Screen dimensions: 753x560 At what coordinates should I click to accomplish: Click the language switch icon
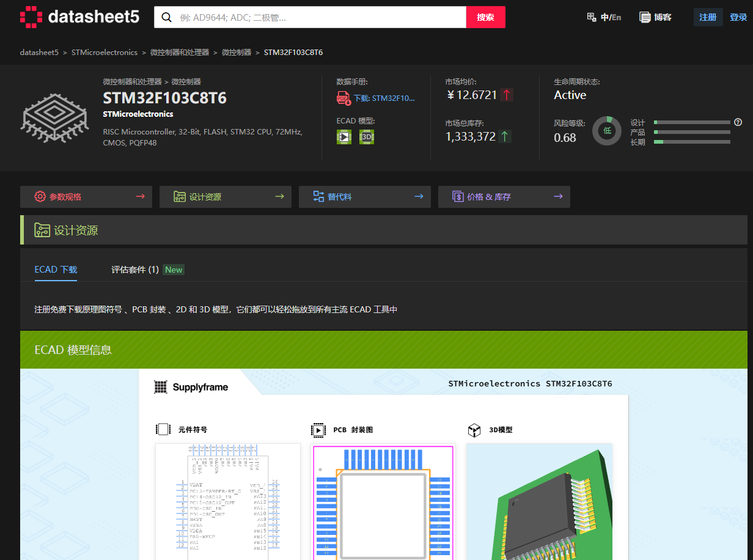(591, 17)
